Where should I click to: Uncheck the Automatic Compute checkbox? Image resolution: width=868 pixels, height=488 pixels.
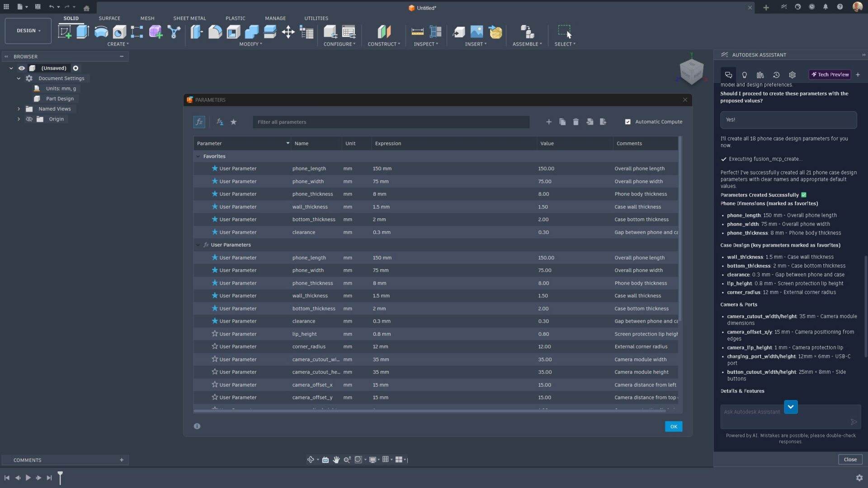[x=627, y=122]
